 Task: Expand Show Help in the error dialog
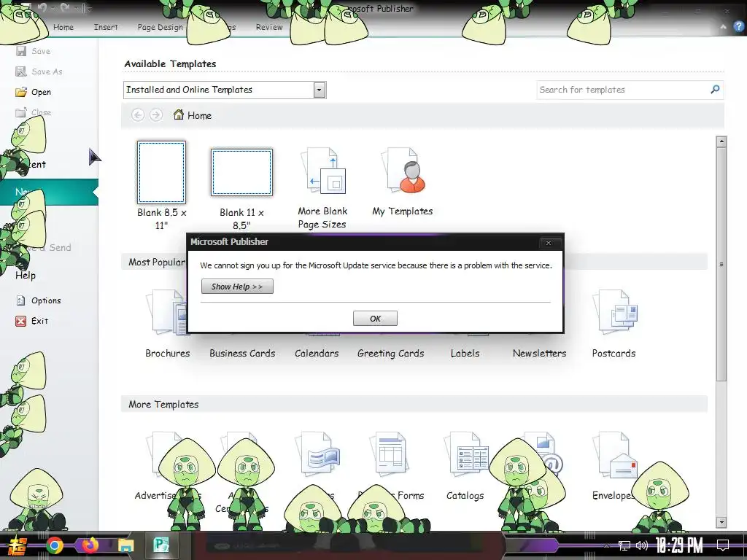tap(237, 287)
